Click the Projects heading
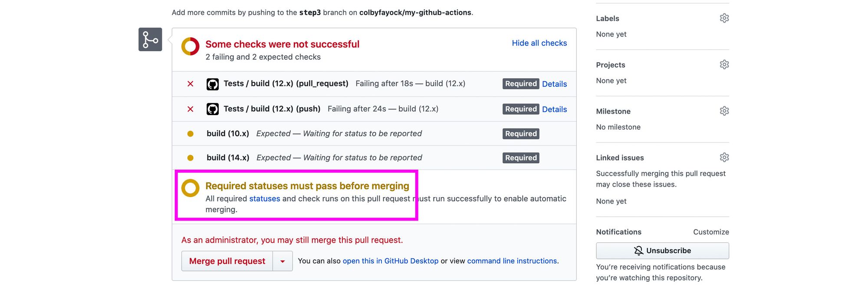The width and height of the screenshot is (868, 290). pyautogui.click(x=611, y=65)
